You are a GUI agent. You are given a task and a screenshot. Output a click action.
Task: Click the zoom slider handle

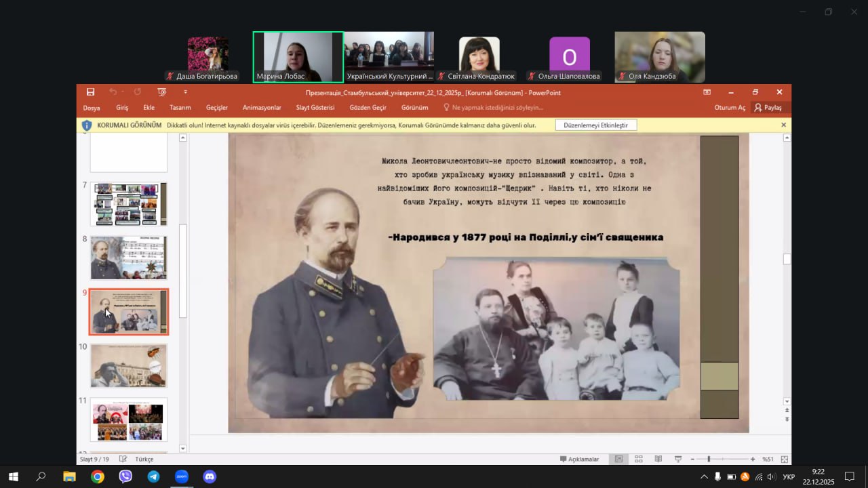point(709,459)
